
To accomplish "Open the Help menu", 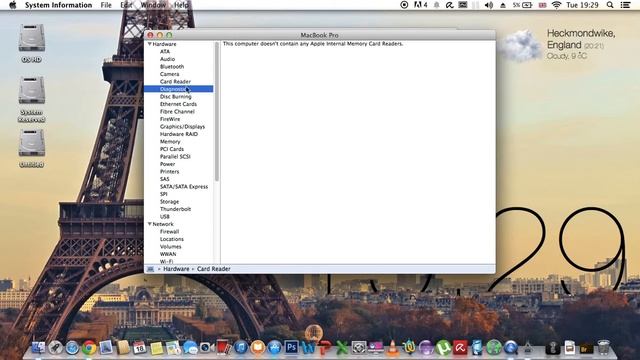I will [181, 5].
